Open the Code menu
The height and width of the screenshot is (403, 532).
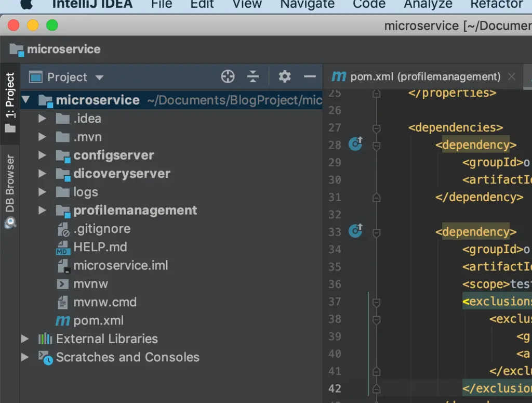click(x=369, y=4)
